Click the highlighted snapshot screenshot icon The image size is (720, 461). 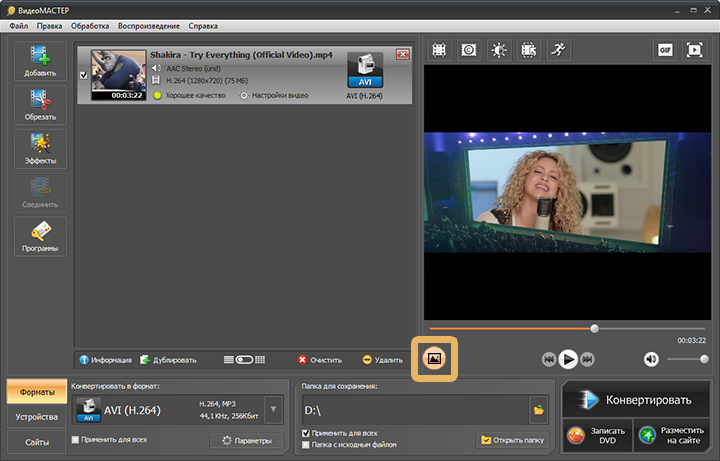[x=434, y=359]
